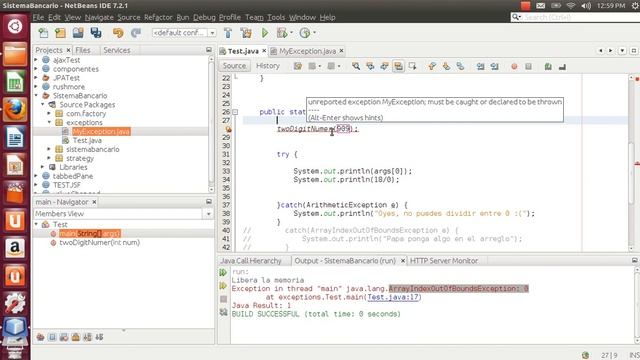This screenshot has width=640, height=360.
Task: Click the Open Project toolbar icon
Action: (78, 33)
